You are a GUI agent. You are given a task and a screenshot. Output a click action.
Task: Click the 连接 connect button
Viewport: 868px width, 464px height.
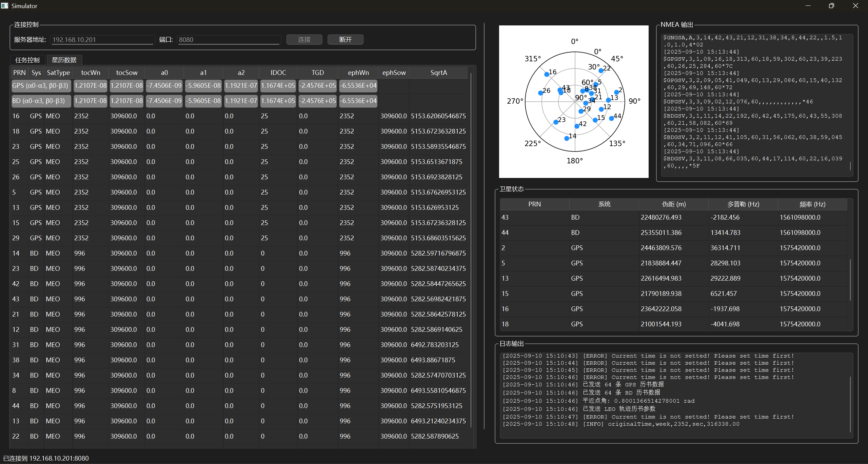(x=304, y=40)
